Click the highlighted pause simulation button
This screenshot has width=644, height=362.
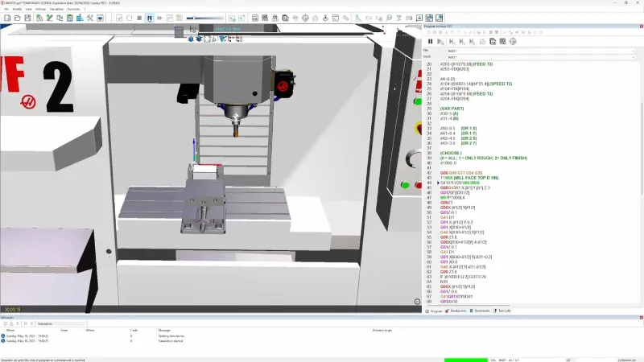[x=150, y=18]
